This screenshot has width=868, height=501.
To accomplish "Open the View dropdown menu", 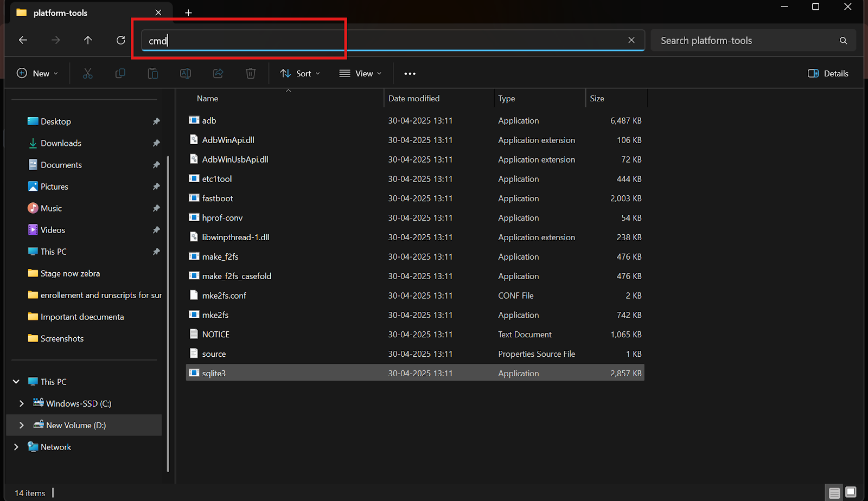I will [360, 74].
